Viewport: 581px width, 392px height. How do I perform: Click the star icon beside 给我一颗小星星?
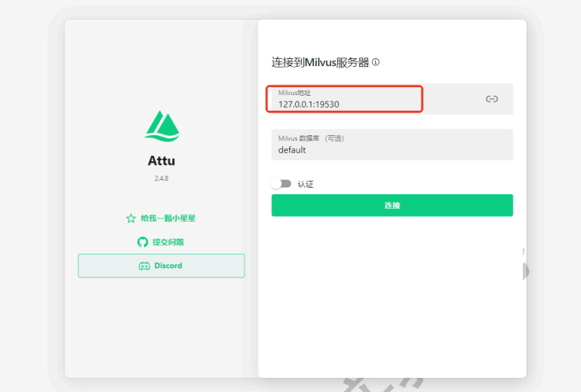point(131,218)
